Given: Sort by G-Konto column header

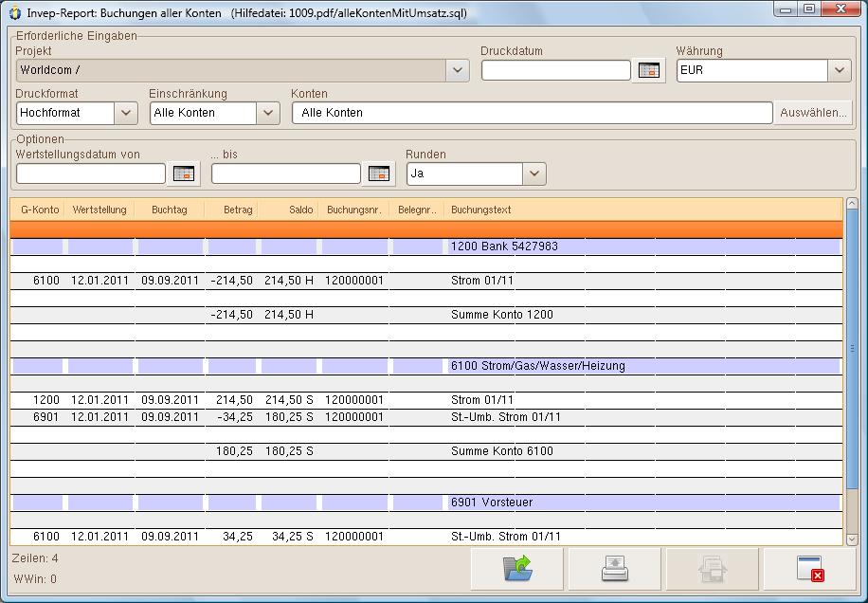Looking at the screenshot, I should click(38, 210).
